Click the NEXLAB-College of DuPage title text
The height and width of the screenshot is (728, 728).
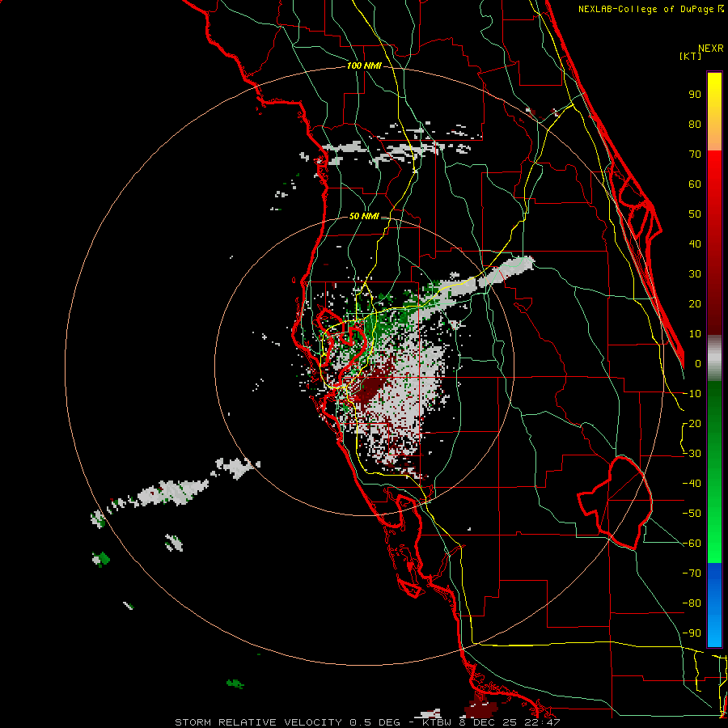650,9
